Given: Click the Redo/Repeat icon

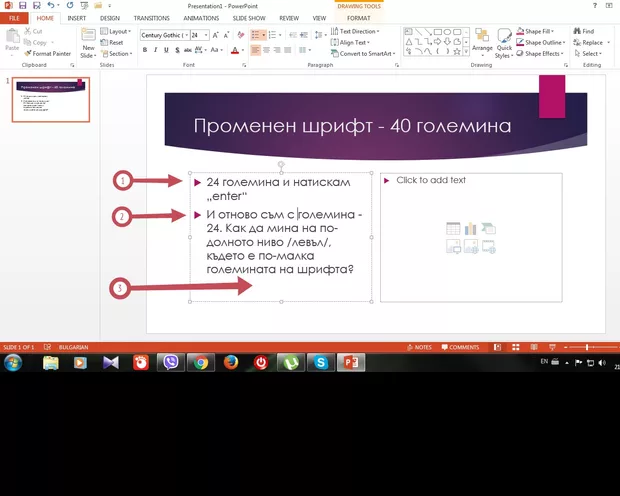Looking at the screenshot, I should 70,5.
